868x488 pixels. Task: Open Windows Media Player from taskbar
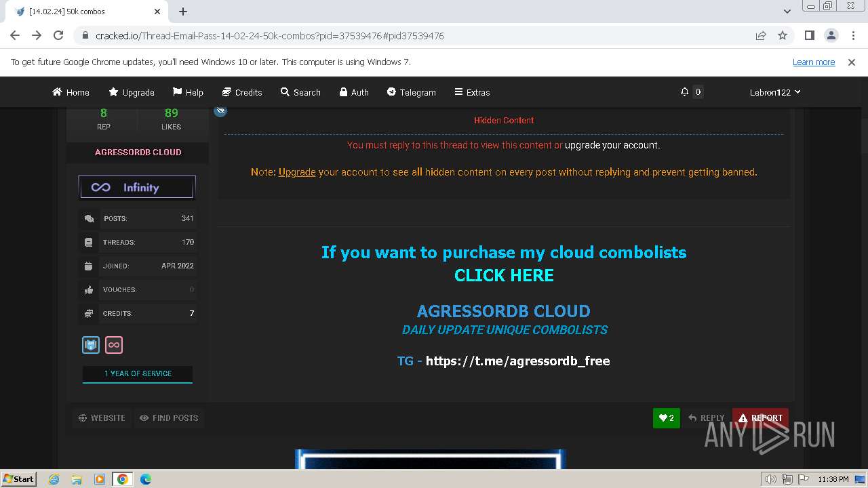100,479
